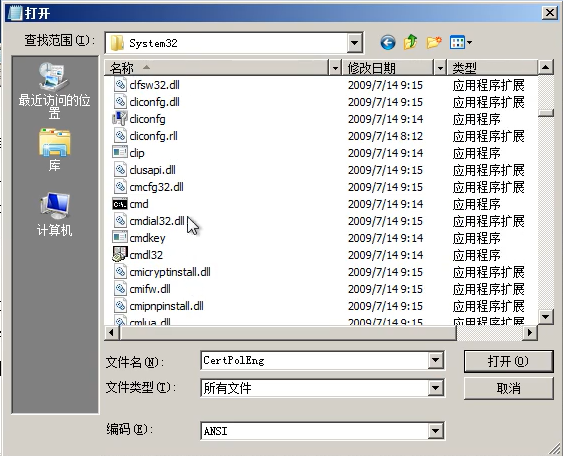The width and height of the screenshot is (563, 456).
Task: Sort by the 修改日期 column header
Action: coord(387,68)
